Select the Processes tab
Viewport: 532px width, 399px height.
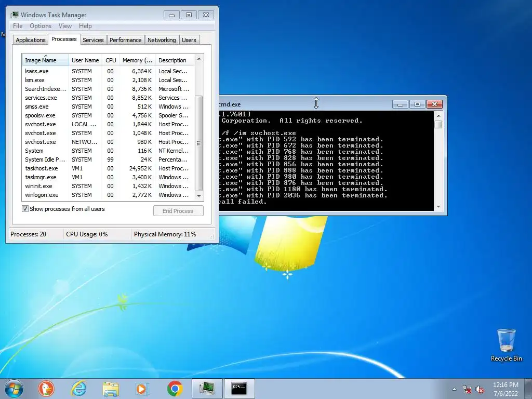tap(64, 39)
